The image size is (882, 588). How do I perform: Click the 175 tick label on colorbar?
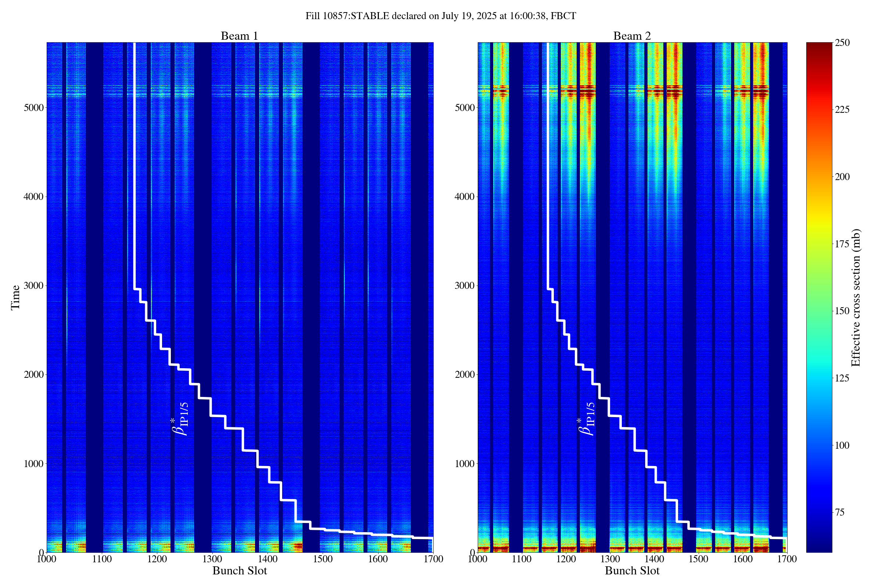(842, 244)
